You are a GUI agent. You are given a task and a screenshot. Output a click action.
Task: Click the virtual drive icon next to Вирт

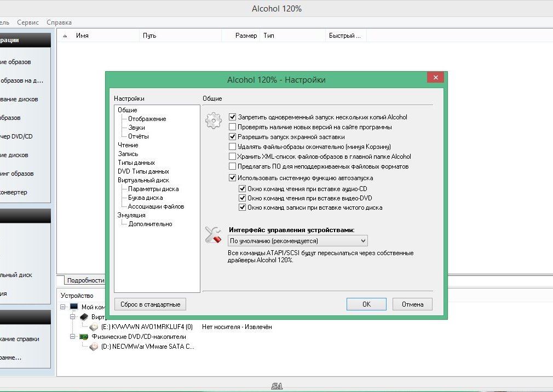84,317
